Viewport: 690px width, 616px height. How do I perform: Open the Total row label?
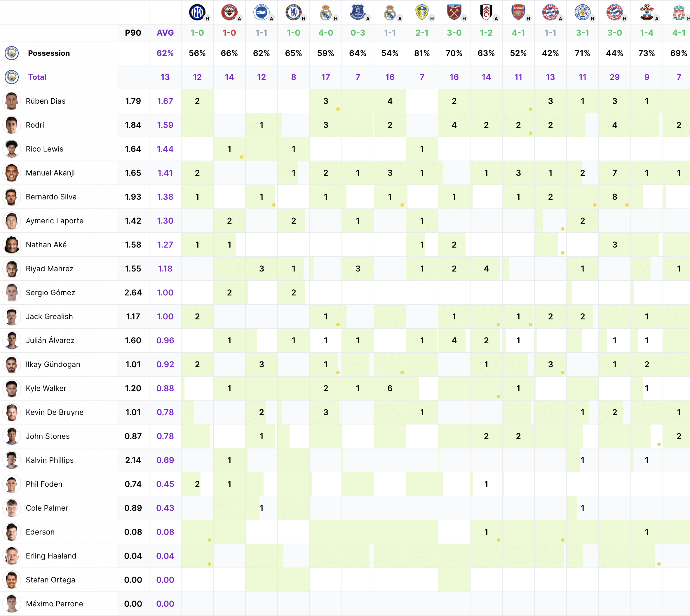pos(37,77)
